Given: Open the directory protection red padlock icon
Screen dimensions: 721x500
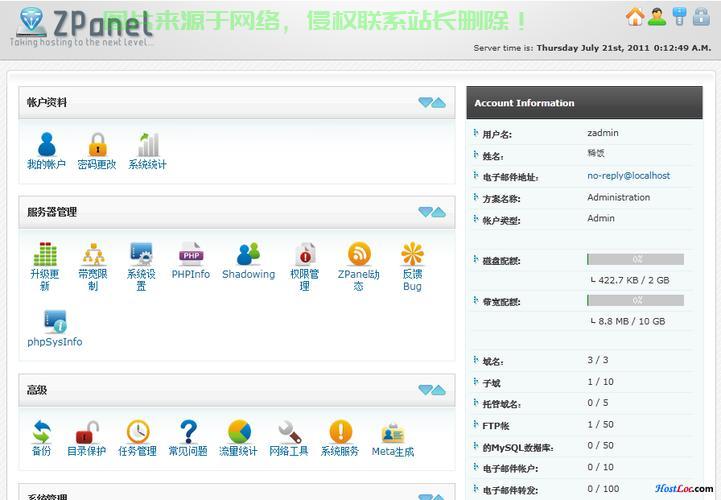Looking at the screenshot, I should (87, 431).
